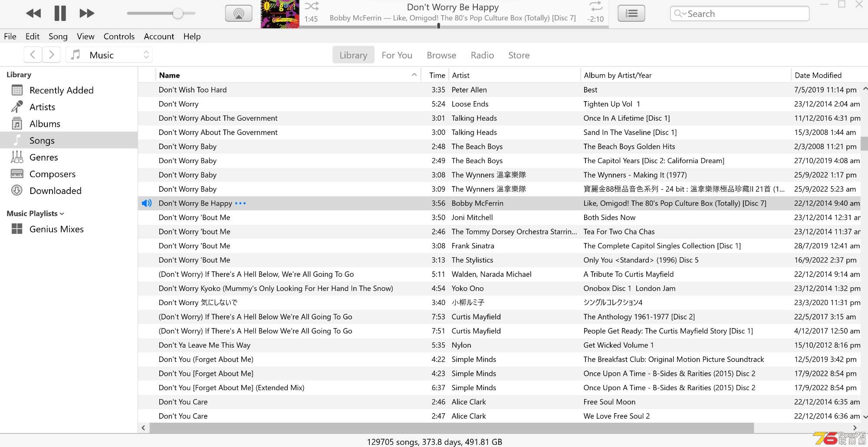
Task: Skip to next track
Action: (87, 13)
